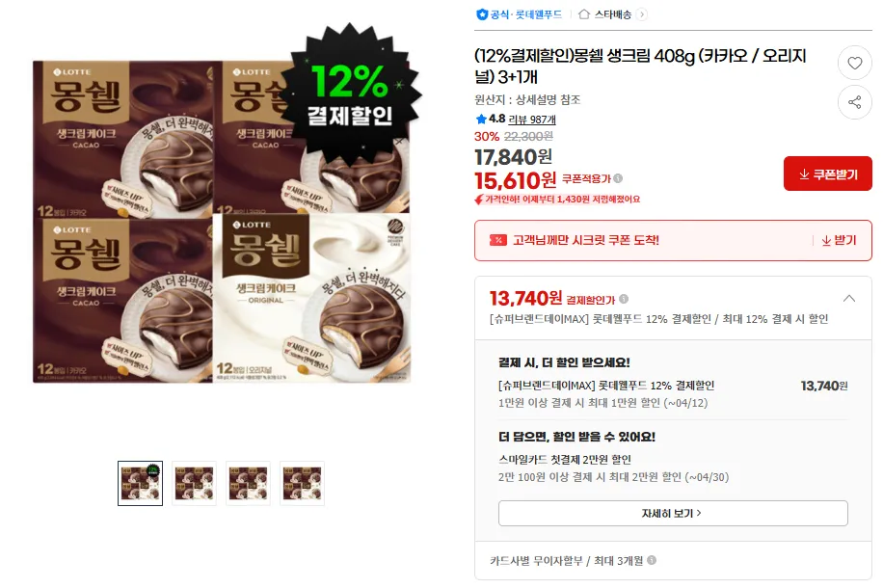This screenshot has height=588, width=883.
Task: Click the main 몽쉘 product image
Action: (x=222, y=222)
